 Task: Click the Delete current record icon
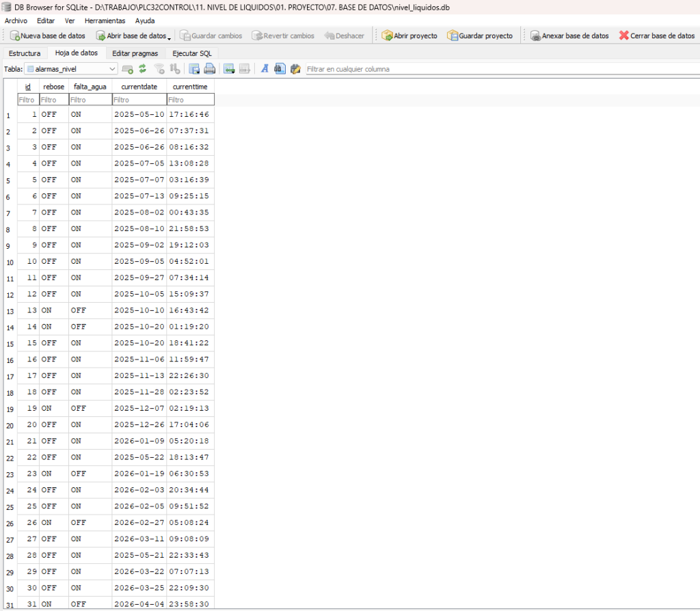pos(244,69)
